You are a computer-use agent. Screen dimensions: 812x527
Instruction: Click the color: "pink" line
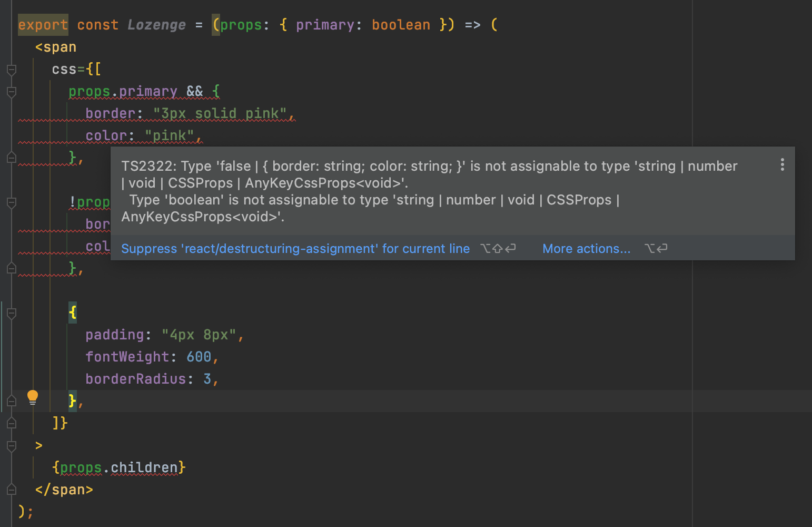tap(144, 135)
